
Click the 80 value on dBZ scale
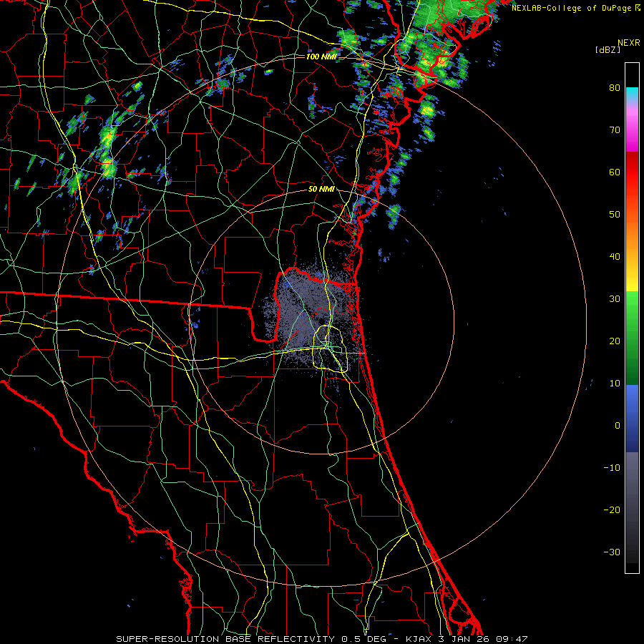click(x=615, y=88)
